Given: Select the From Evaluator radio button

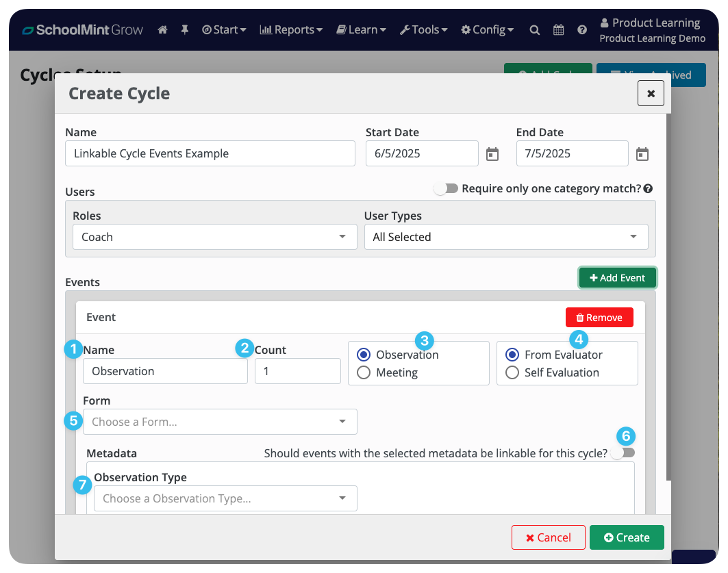Looking at the screenshot, I should coord(512,355).
